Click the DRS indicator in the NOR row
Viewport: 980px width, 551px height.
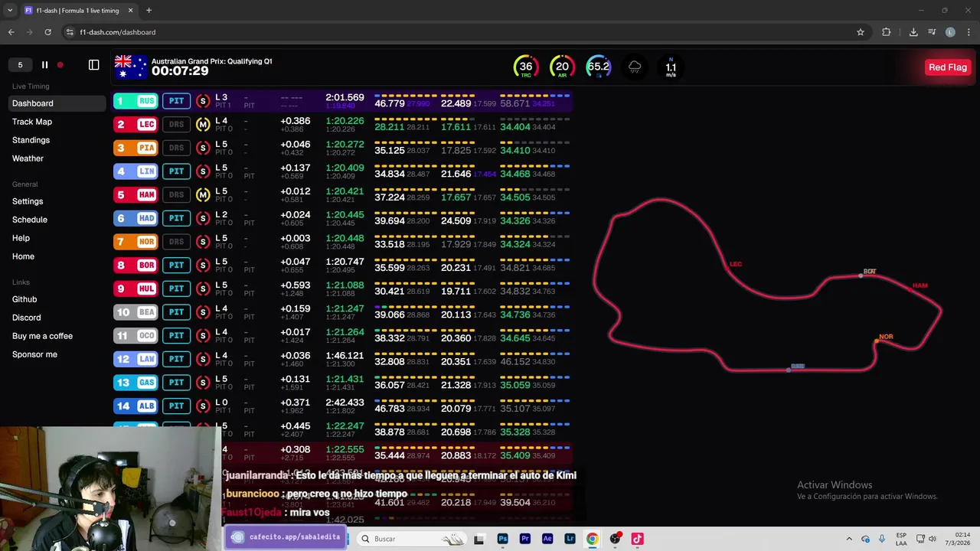click(176, 242)
